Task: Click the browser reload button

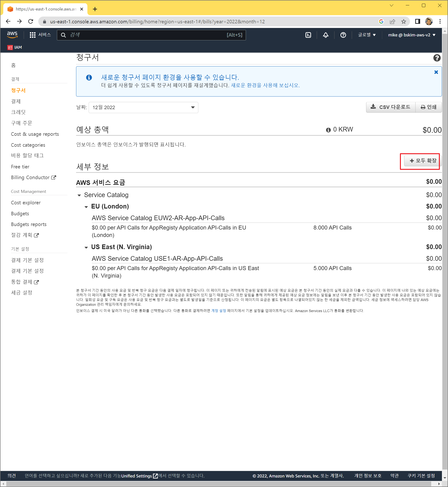Action: pos(31,21)
